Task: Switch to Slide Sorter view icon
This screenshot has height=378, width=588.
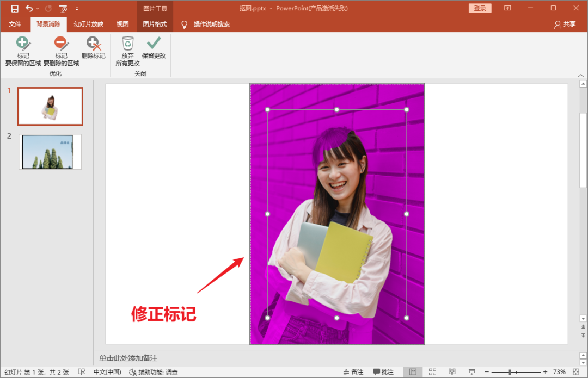Action: (432, 372)
